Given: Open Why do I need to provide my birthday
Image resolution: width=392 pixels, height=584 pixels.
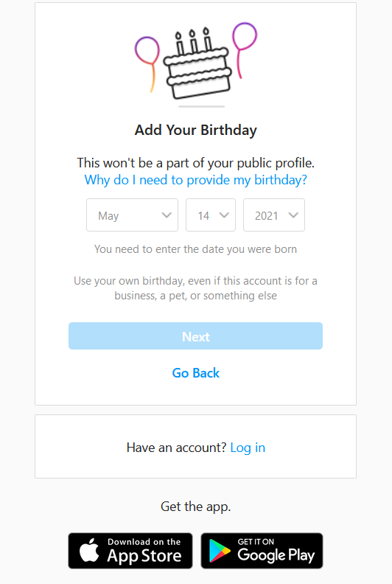Looking at the screenshot, I should 196,180.
